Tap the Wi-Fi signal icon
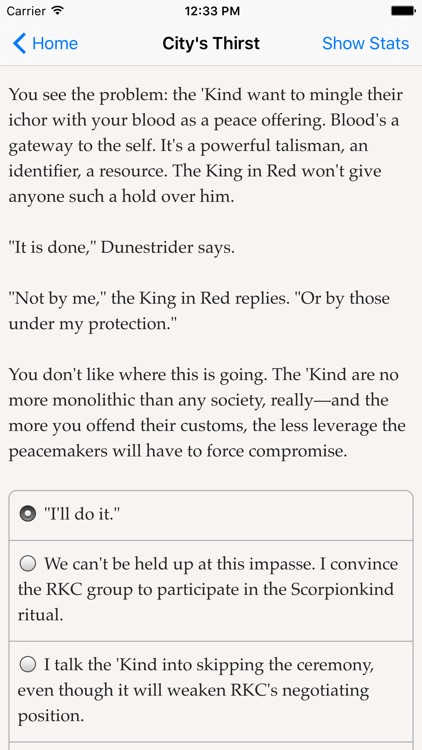The height and width of the screenshot is (750, 422). (58, 11)
